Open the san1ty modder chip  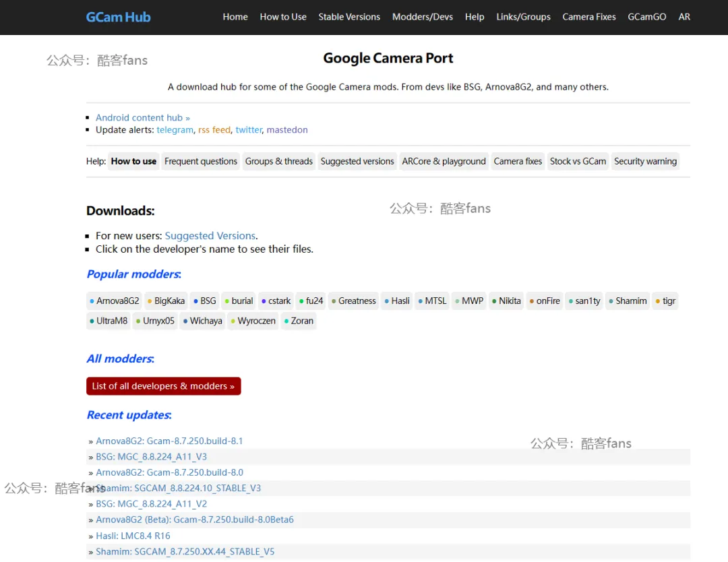pos(584,301)
